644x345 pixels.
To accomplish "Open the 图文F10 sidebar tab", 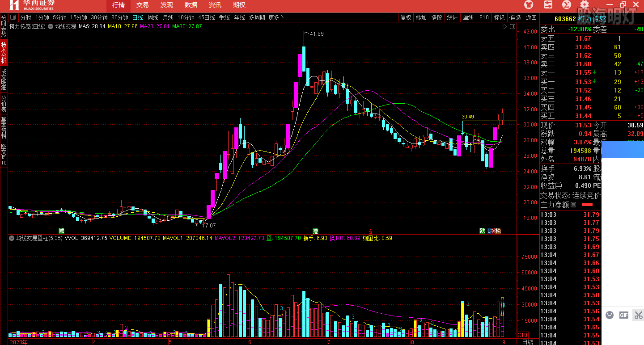I will (x=4, y=154).
